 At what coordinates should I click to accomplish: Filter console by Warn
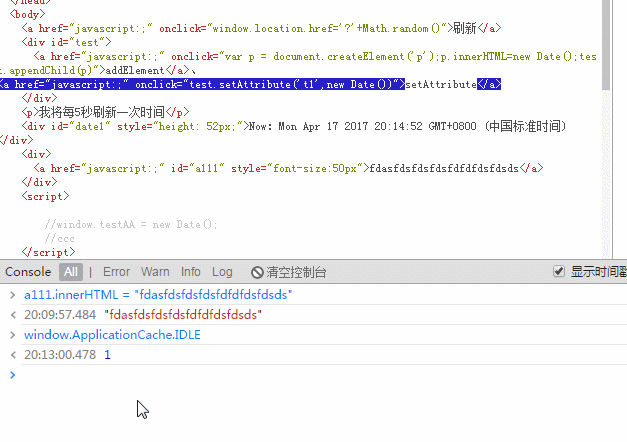[155, 272]
